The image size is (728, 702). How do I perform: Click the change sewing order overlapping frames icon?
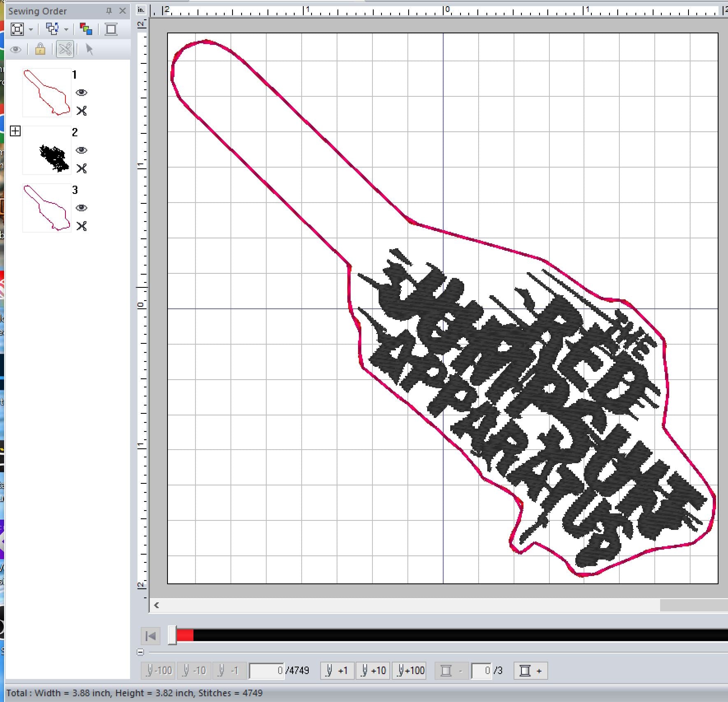(52, 29)
